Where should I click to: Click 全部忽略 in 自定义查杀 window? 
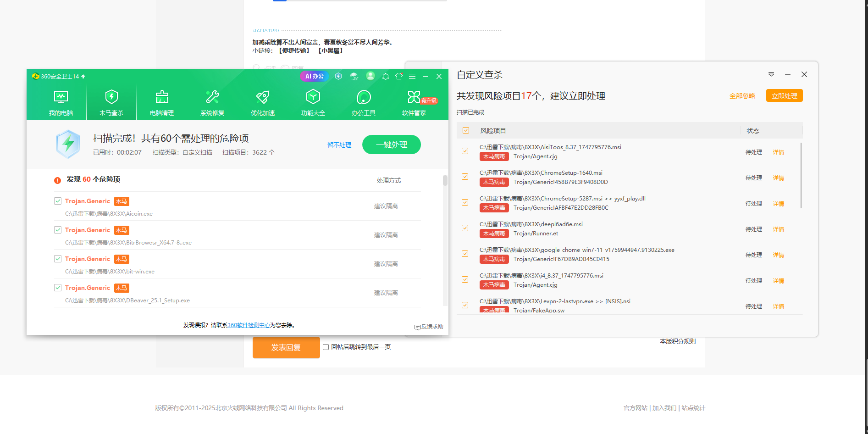click(x=742, y=96)
